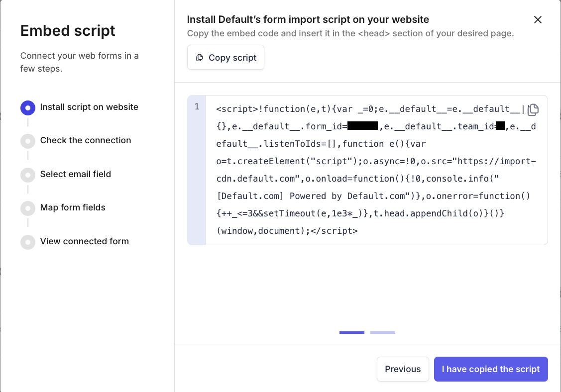This screenshot has height=392, width=561.
Task: Go to 'View connected form' step label
Action: click(85, 241)
